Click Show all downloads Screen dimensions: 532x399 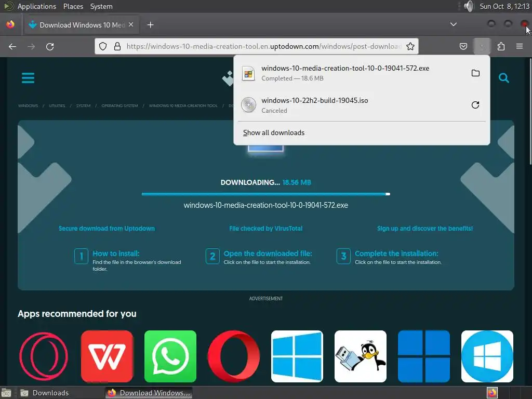(273, 132)
